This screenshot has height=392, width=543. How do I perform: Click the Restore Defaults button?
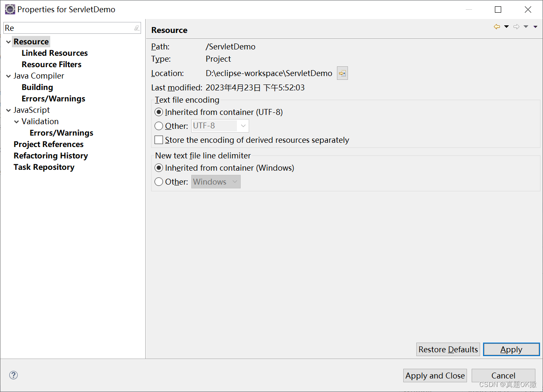pyautogui.click(x=448, y=349)
